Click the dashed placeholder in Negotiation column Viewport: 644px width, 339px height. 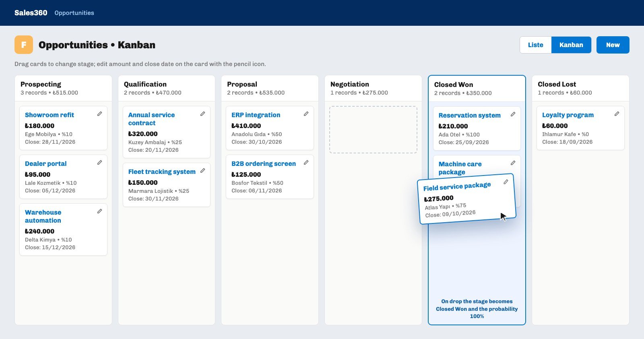coord(373,130)
